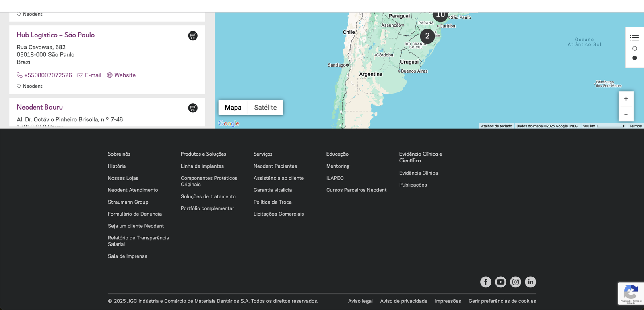Click the reCAPTCHA badge
This screenshot has width=644, height=310.
pyautogui.click(x=631, y=293)
